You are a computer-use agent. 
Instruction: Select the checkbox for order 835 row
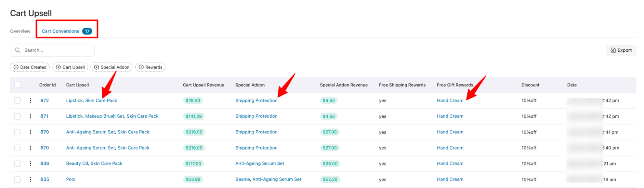[x=17, y=179]
